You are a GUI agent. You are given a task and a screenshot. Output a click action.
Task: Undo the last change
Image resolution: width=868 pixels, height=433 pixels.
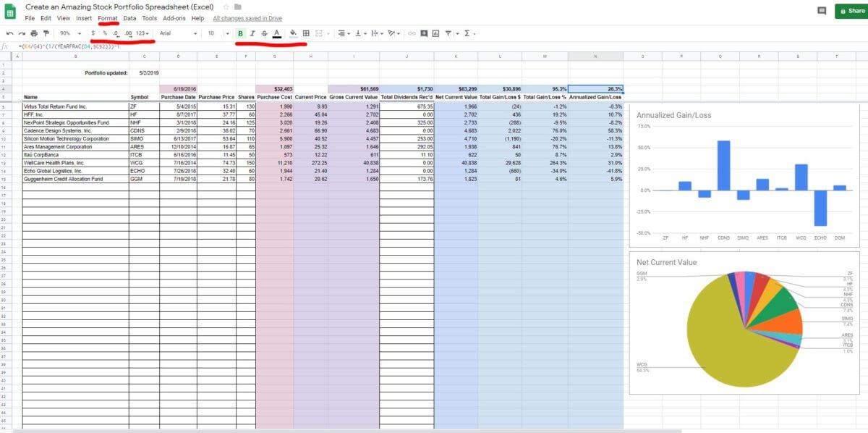(9, 33)
